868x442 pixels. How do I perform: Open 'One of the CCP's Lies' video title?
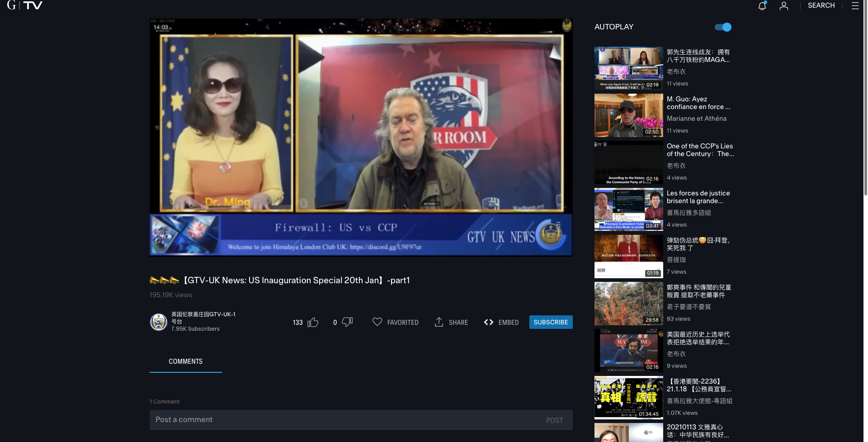click(x=700, y=150)
